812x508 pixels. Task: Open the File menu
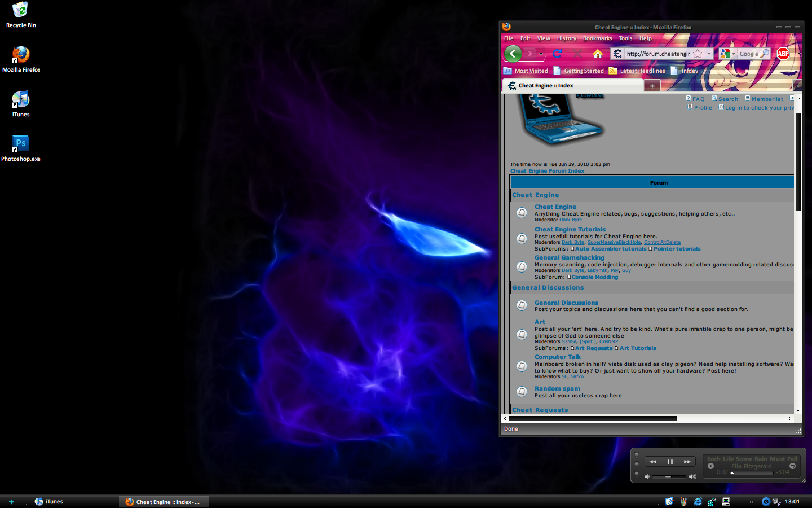coord(509,38)
